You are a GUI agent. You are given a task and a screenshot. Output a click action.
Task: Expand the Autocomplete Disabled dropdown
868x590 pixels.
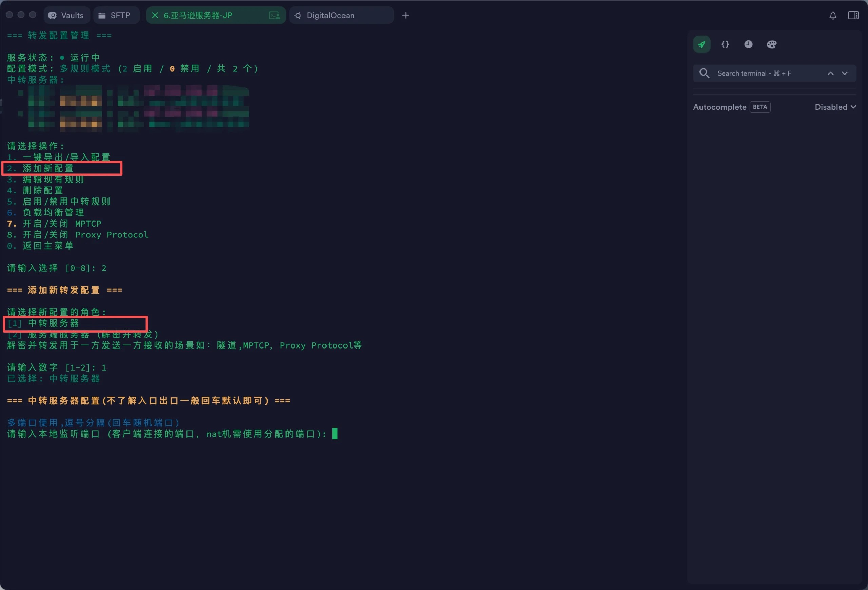click(835, 107)
